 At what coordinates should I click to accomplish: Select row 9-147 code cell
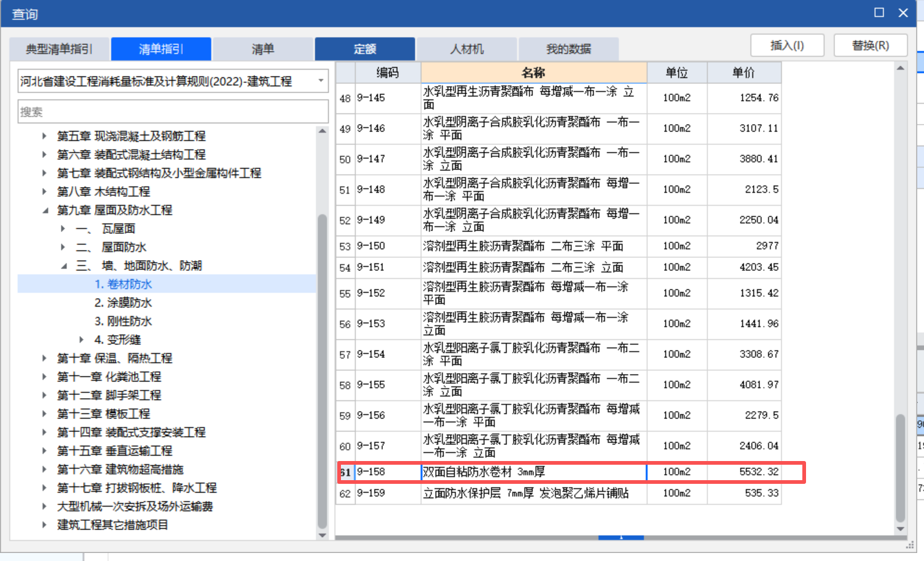point(388,159)
